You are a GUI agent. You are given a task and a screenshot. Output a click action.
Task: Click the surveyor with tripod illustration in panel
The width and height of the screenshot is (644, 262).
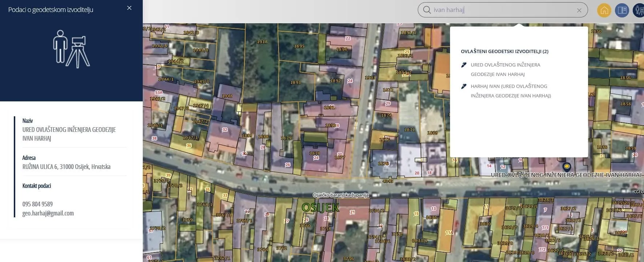pos(72,49)
